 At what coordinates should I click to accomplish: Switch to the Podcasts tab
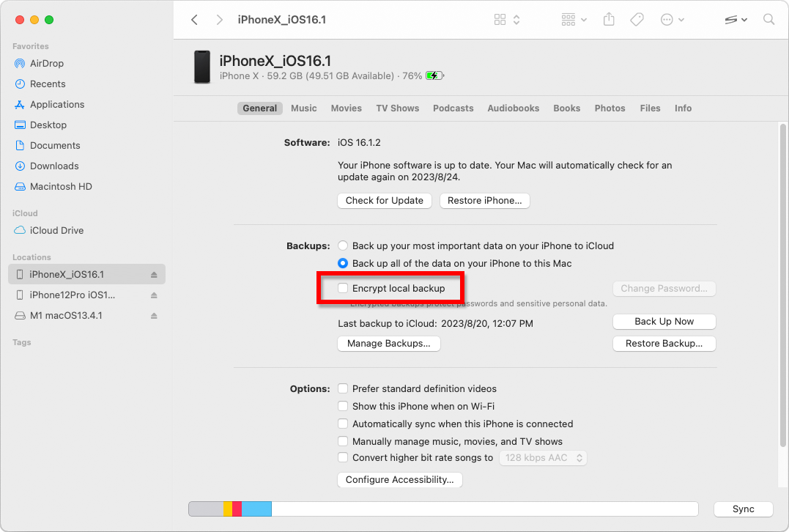click(x=453, y=108)
